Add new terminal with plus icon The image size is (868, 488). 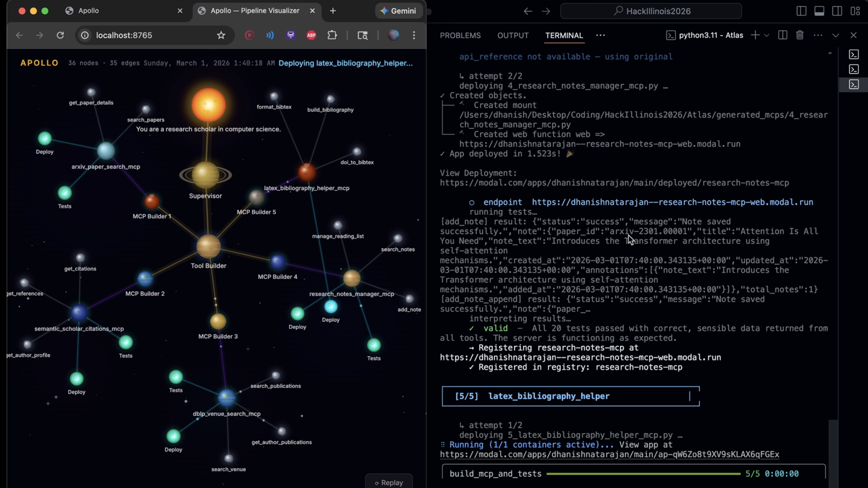click(x=755, y=35)
